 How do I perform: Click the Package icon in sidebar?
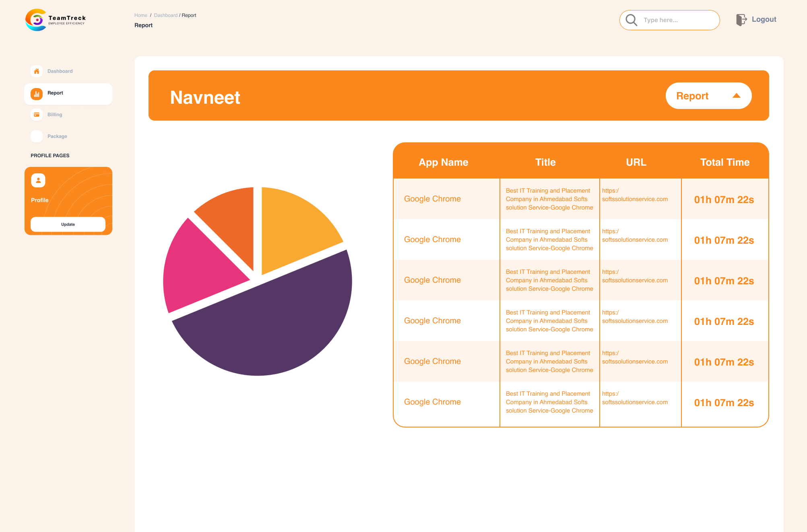tap(37, 136)
